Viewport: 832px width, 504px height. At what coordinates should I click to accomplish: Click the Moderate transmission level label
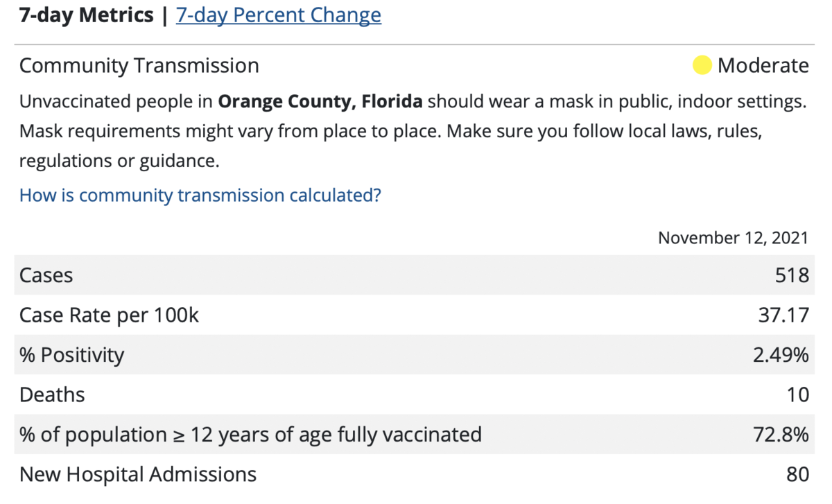(x=763, y=66)
